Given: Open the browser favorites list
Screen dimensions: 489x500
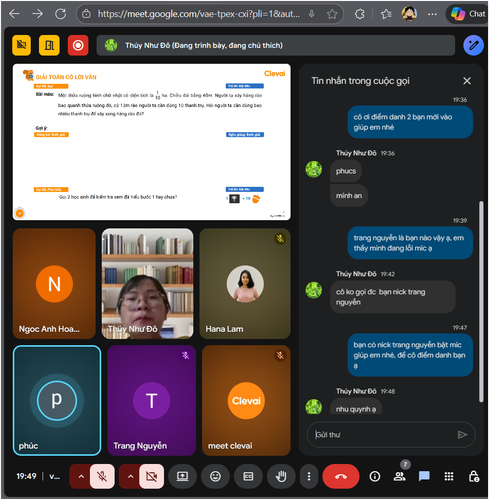Looking at the screenshot, I should point(386,14).
